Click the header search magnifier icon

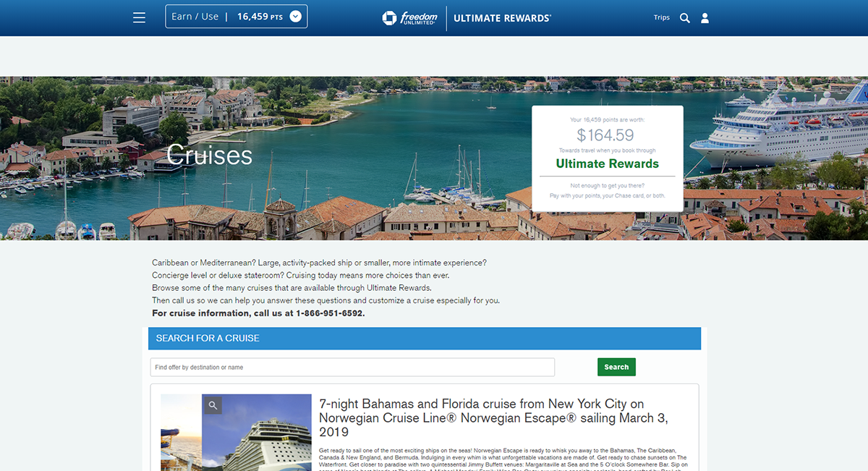click(x=684, y=17)
